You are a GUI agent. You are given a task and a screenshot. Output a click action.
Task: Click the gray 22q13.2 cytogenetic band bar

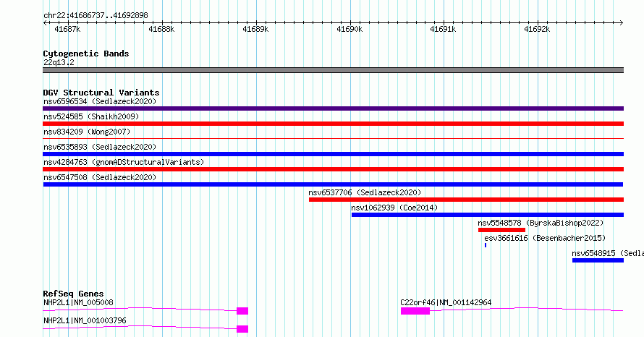[333, 70]
